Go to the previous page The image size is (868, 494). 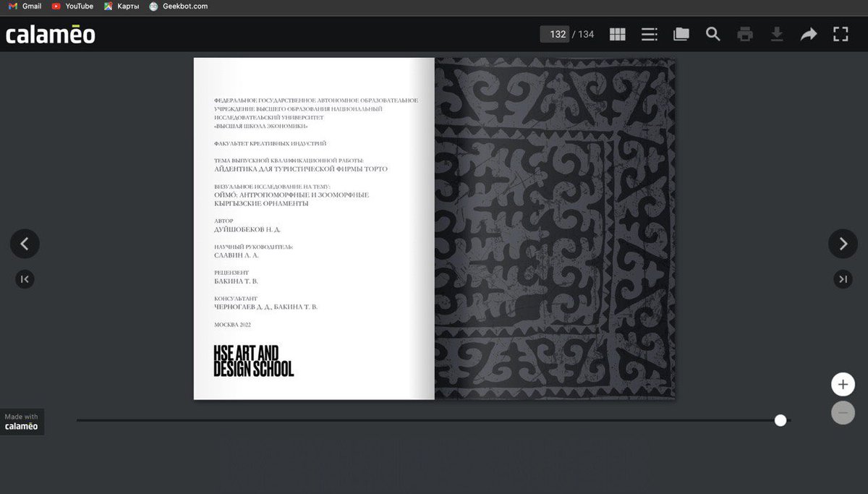[x=25, y=244]
